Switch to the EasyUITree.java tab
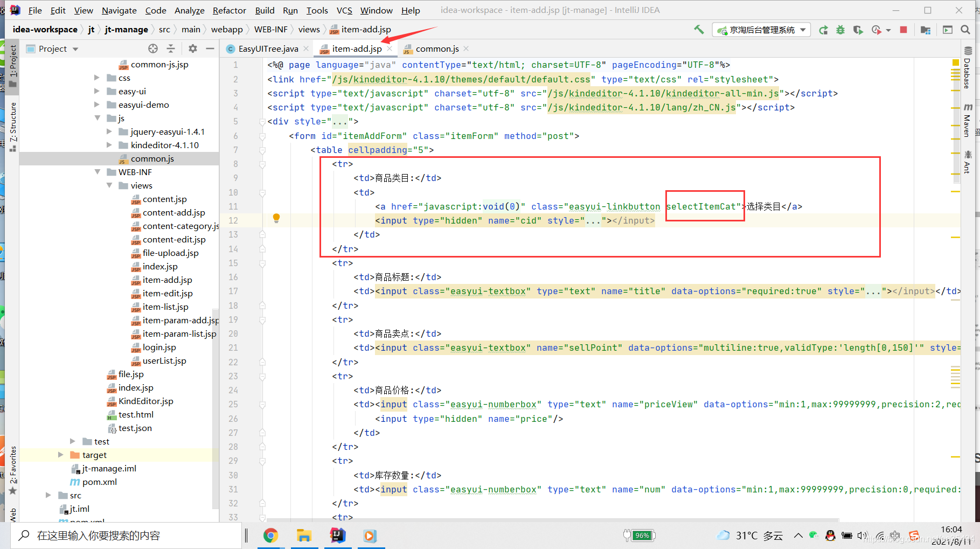 (268, 48)
